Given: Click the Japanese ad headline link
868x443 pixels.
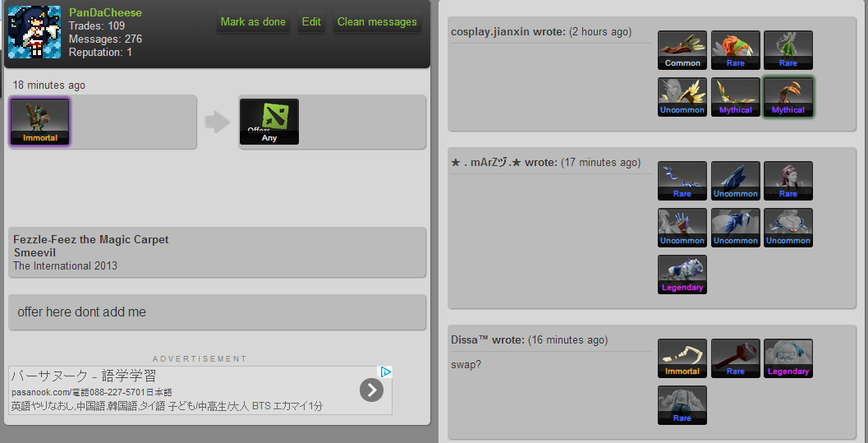Looking at the screenshot, I should coord(83,376).
